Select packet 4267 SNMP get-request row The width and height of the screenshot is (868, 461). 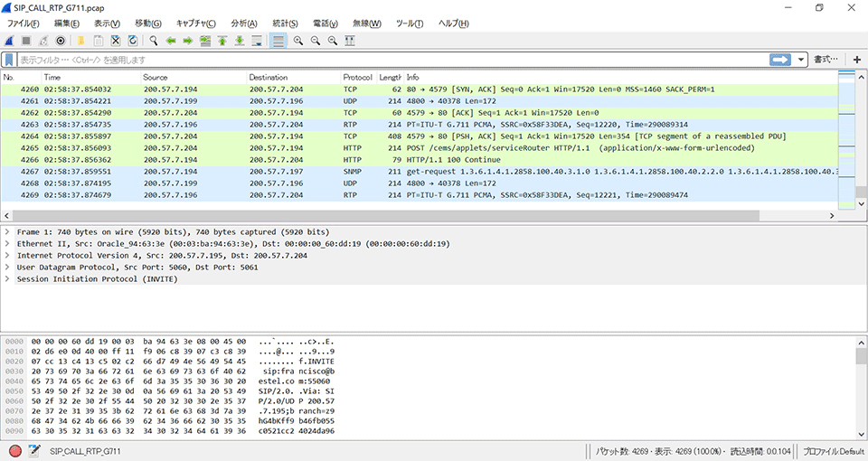[419, 172]
